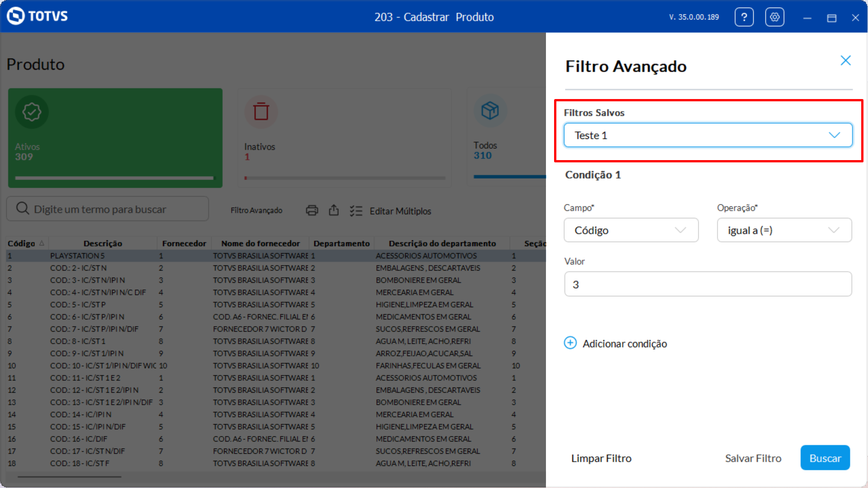Focus the search term field
Screen dimensions: 868x488
pos(108,208)
